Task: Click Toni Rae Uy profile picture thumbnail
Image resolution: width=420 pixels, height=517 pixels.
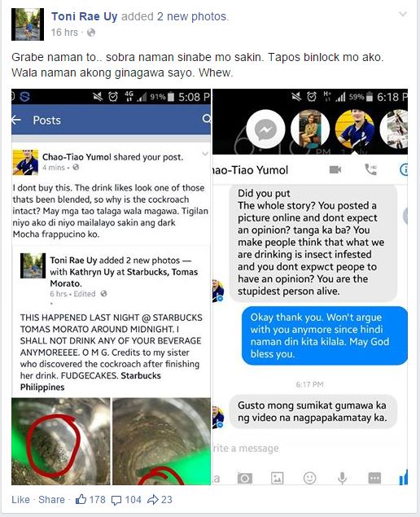Action: point(28,24)
